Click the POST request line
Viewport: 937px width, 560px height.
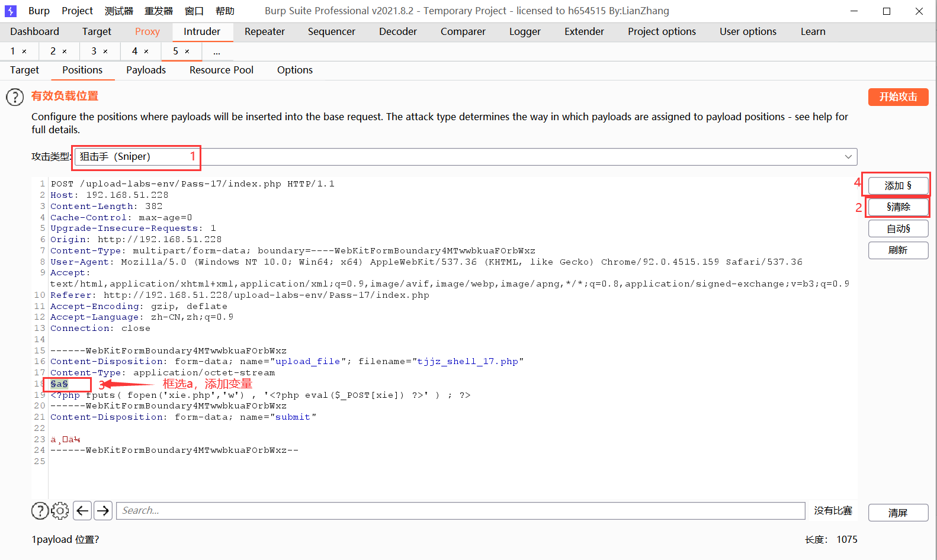point(192,184)
